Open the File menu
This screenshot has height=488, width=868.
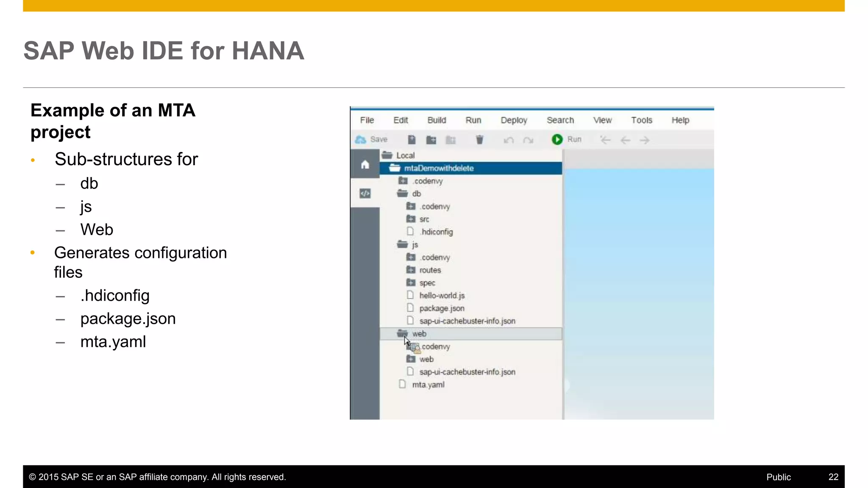coord(367,120)
